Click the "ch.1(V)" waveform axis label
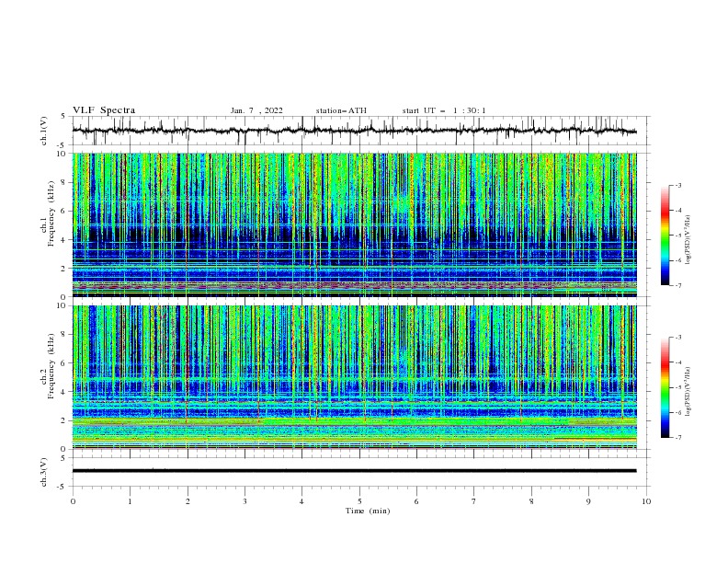The height and width of the screenshot is (563, 728). click(x=44, y=131)
